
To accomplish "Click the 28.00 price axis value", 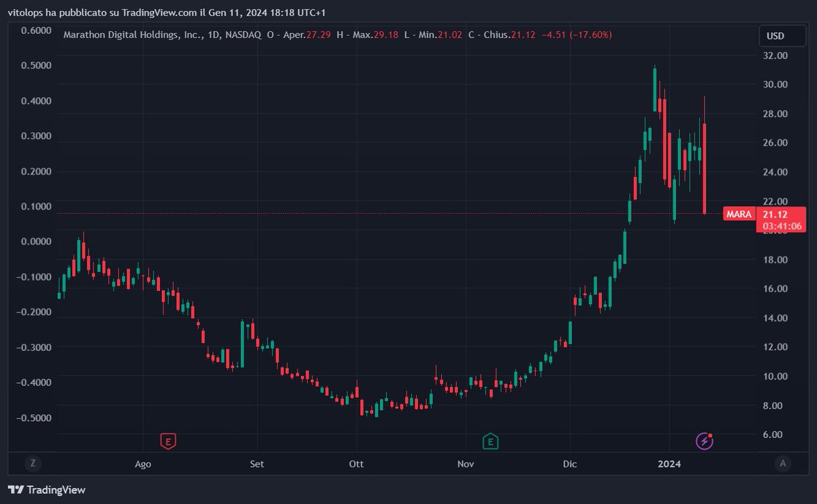I will point(775,114).
